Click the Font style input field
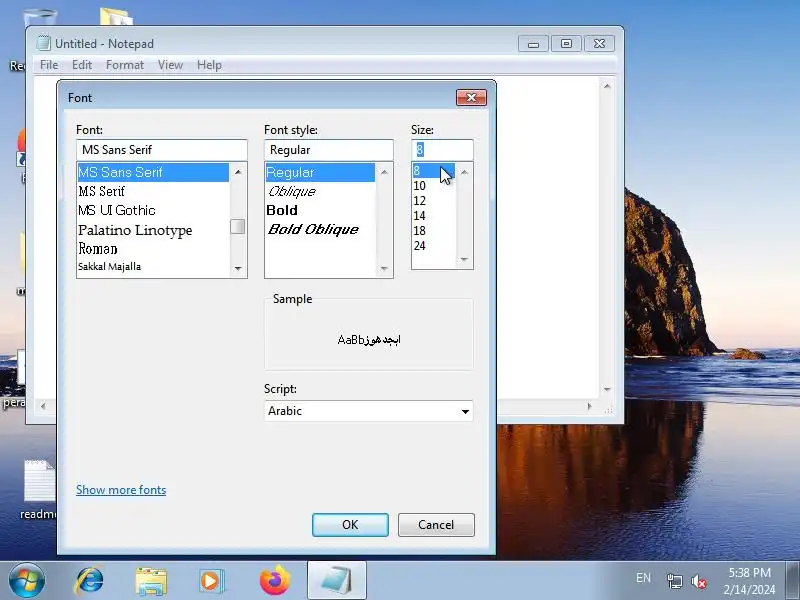800x600 pixels. 329,149
